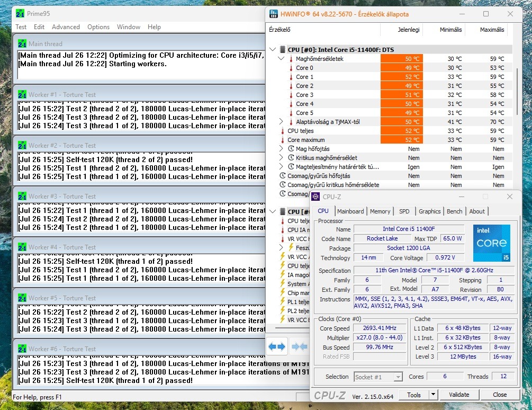Open the Options menu in Prime95

pyautogui.click(x=98, y=27)
